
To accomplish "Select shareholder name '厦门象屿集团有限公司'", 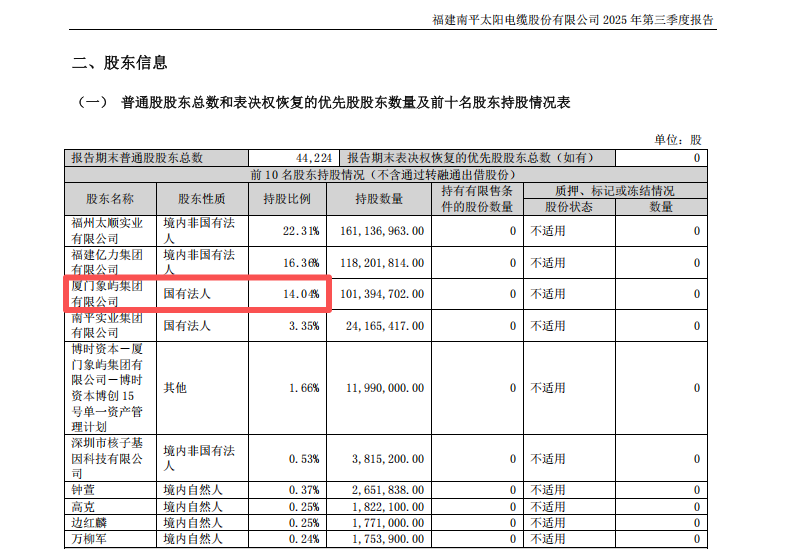I will click(107, 294).
